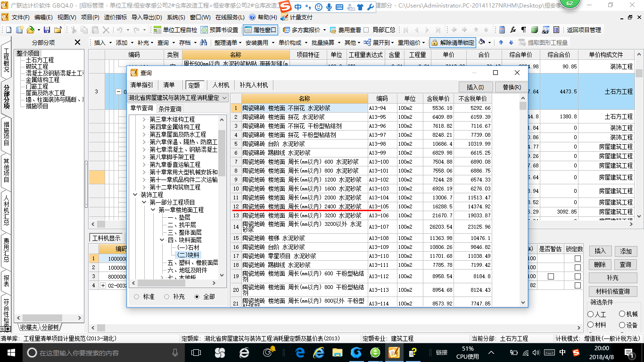Screen dimensions: 644x362
Task: Click the calculator icon in toolbar
Action: [x=502, y=30]
